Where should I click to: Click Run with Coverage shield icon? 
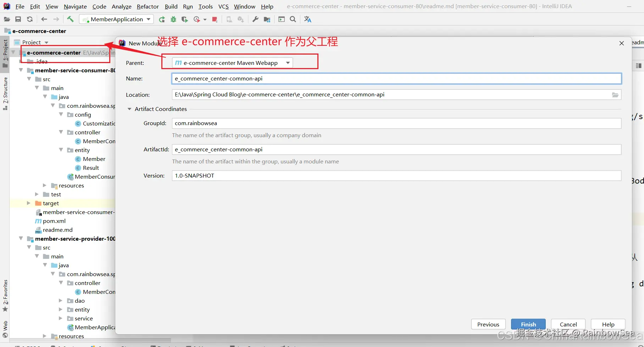click(185, 19)
